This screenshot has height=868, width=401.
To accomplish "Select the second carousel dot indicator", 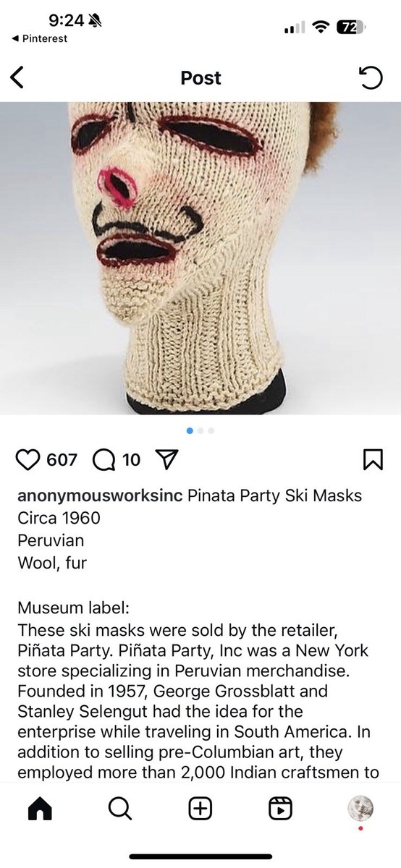I will tap(200, 430).
